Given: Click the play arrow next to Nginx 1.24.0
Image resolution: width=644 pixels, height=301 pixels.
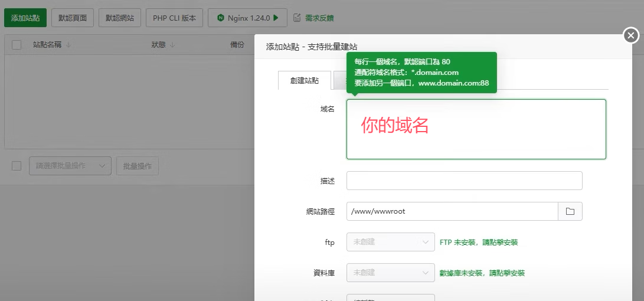Looking at the screenshot, I should click(x=276, y=18).
